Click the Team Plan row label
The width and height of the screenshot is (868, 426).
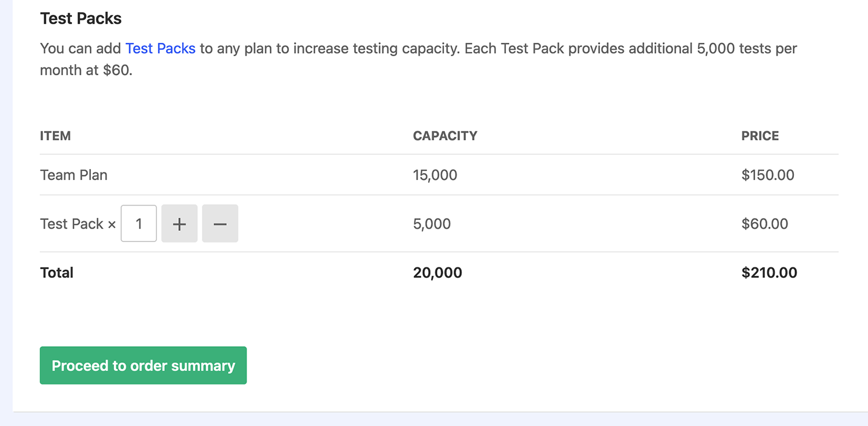(73, 175)
